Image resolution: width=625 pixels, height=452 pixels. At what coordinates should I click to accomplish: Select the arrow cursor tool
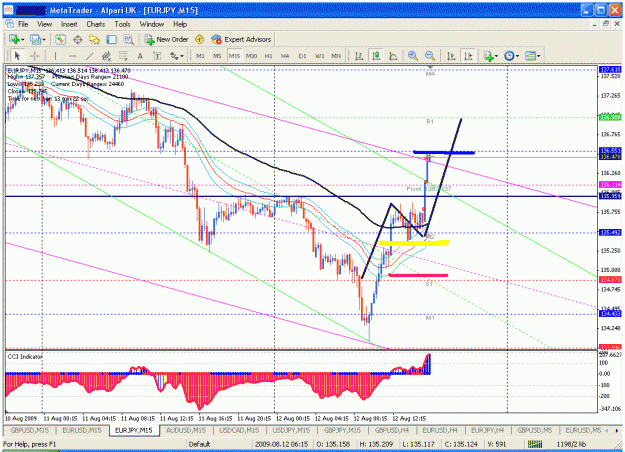(x=17, y=56)
